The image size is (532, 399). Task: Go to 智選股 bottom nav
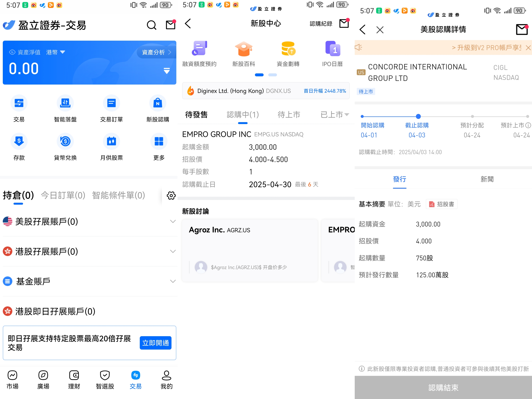coord(105,380)
